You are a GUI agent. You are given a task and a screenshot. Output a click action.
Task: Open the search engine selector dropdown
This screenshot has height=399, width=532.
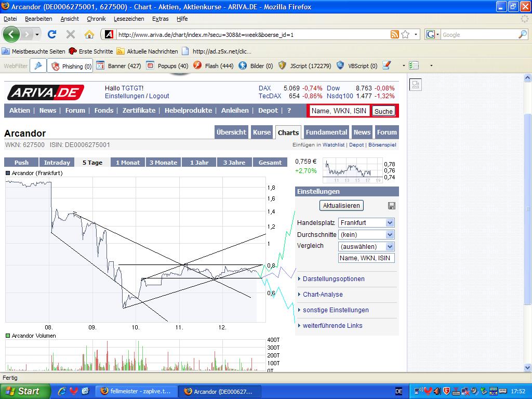[433, 34]
